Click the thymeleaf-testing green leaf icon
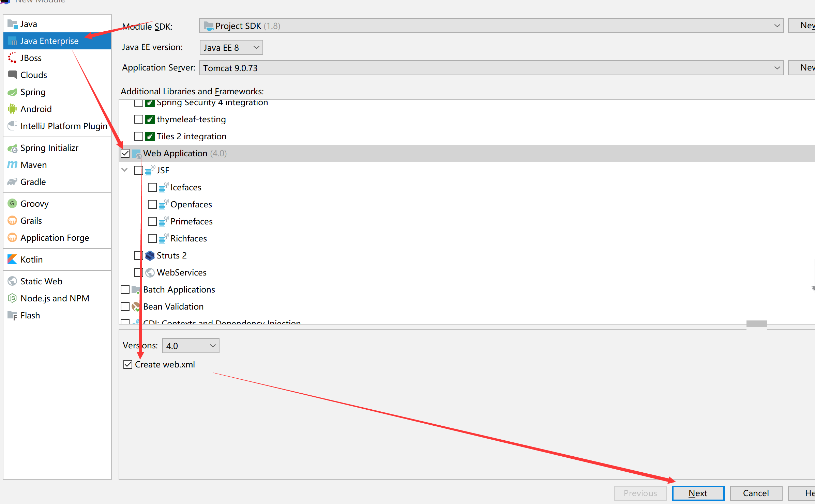 coord(150,119)
